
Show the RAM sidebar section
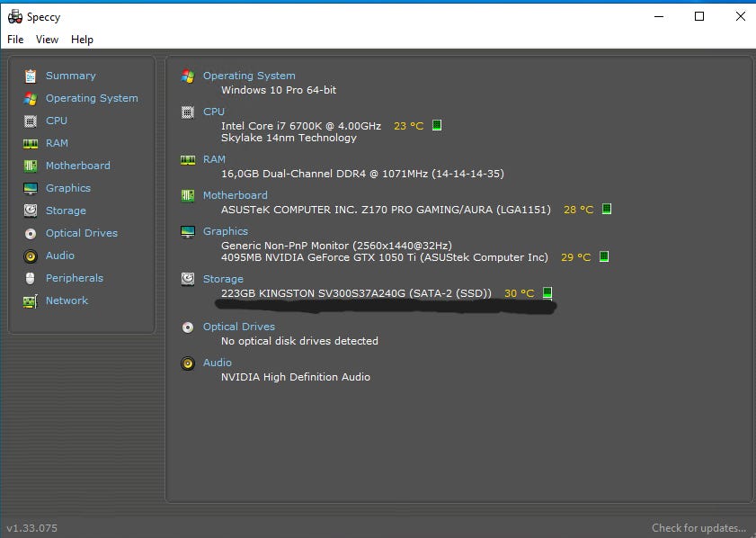coord(57,143)
